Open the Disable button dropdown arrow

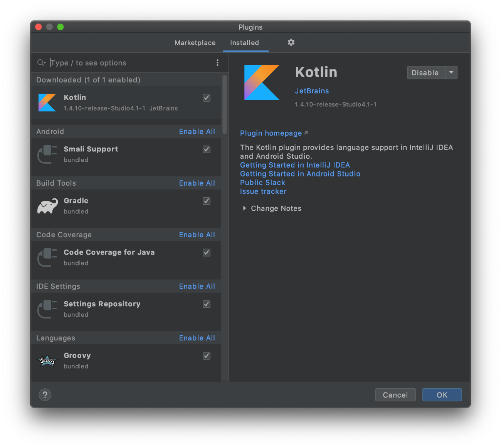pyautogui.click(x=451, y=72)
